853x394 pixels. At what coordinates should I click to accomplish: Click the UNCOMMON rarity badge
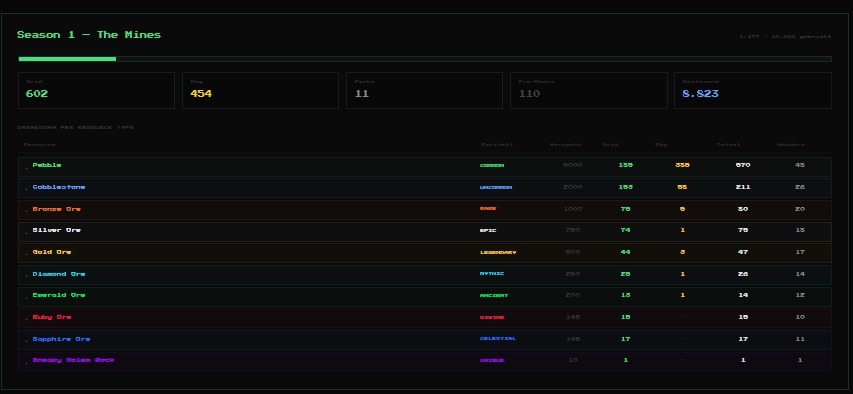tap(496, 187)
